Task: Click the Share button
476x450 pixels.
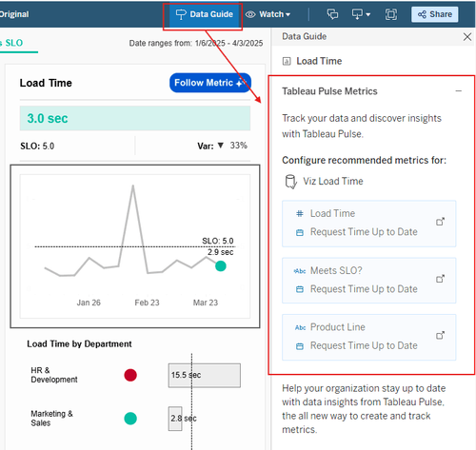Action: tap(435, 14)
